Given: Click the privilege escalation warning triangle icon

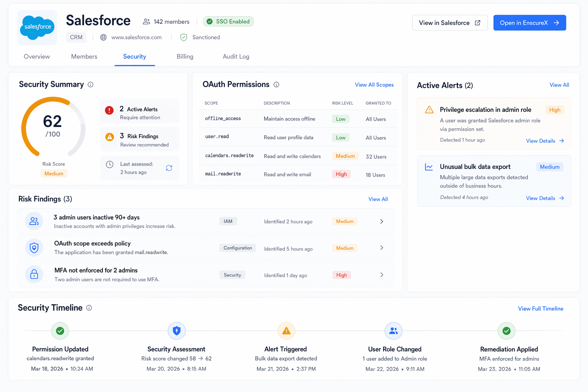Looking at the screenshot, I should 429,109.
